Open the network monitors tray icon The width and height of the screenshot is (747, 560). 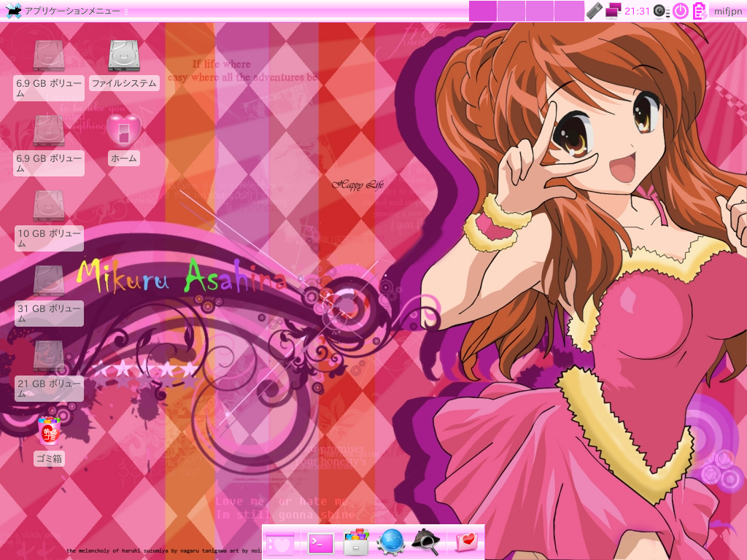tap(613, 10)
